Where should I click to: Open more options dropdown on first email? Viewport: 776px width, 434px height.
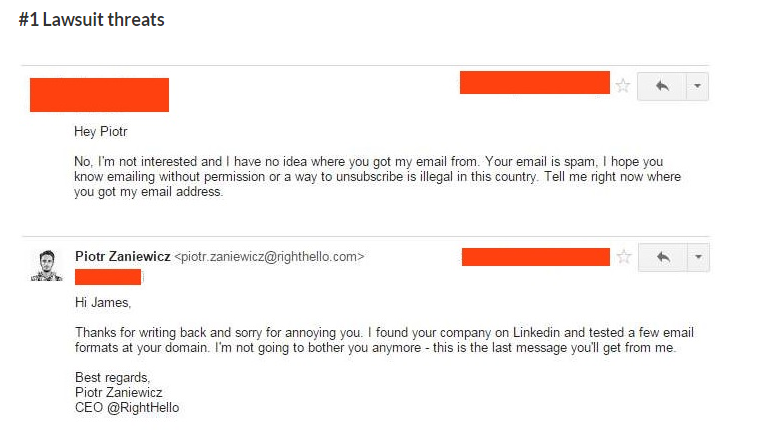pyautogui.click(x=697, y=87)
